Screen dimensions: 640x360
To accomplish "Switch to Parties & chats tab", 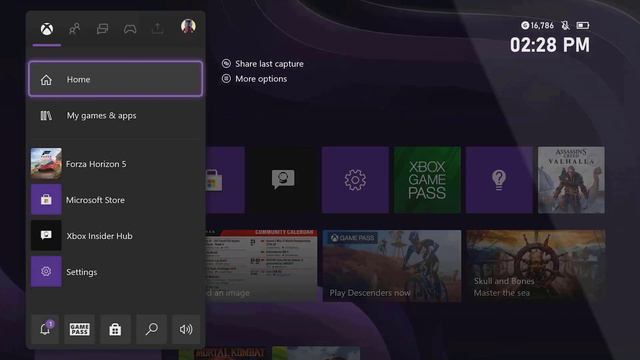I will [102, 29].
